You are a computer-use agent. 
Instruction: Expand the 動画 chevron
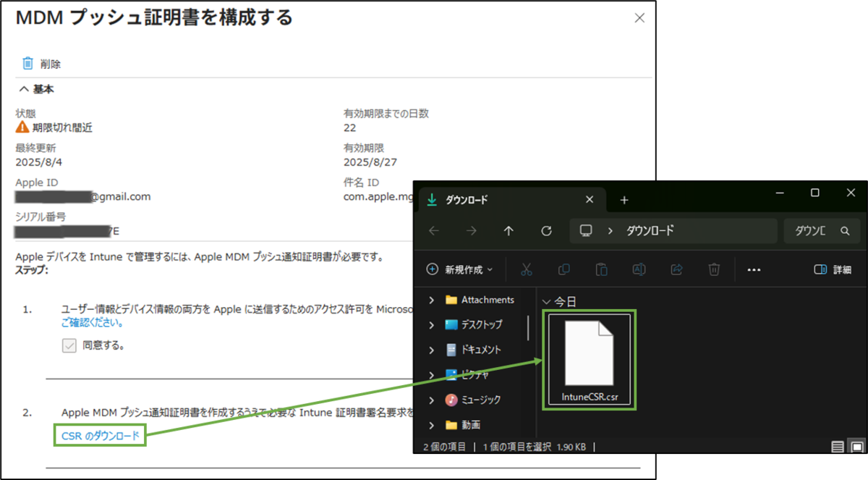click(x=432, y=424)
